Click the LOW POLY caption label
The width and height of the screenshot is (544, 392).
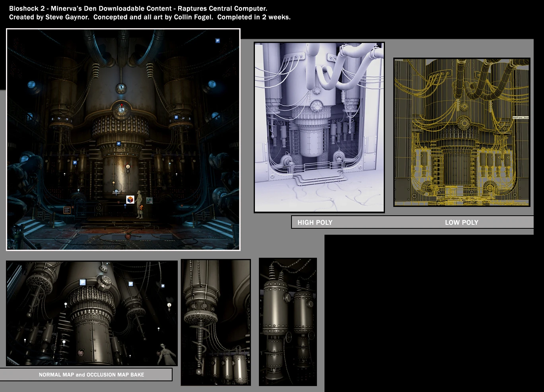click(x=461, y=222)
